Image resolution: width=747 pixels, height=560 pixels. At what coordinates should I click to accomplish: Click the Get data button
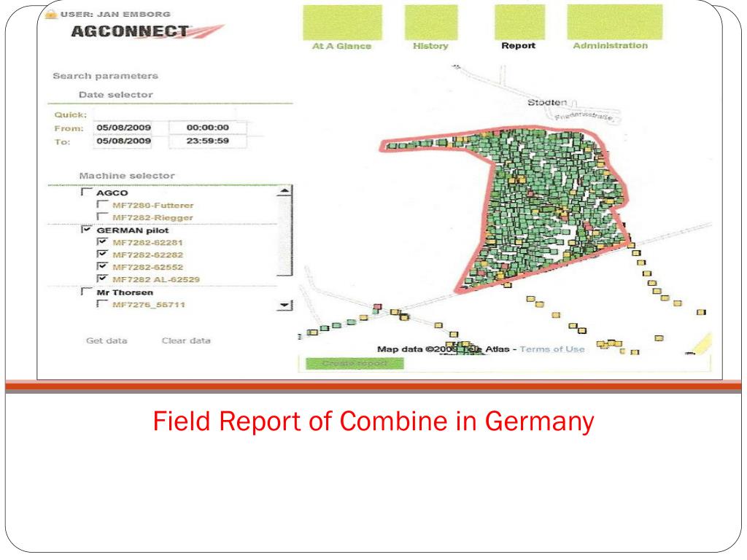(107, 341)
